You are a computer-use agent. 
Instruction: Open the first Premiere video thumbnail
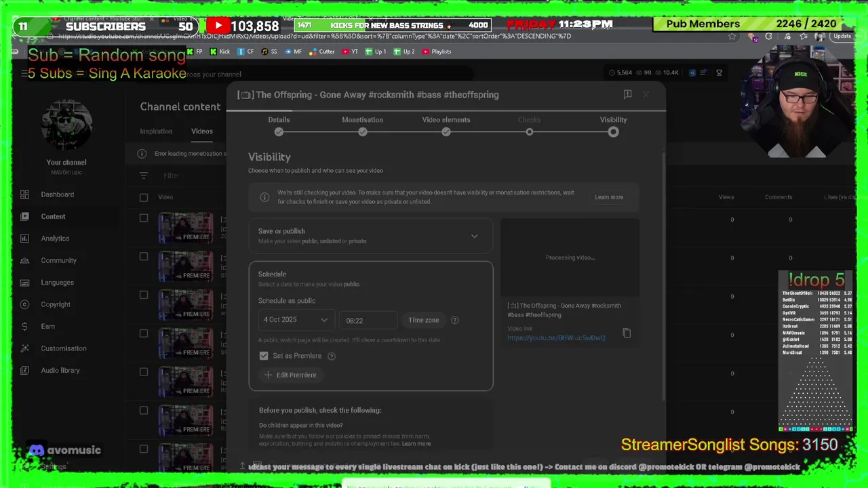coord(186,228)
